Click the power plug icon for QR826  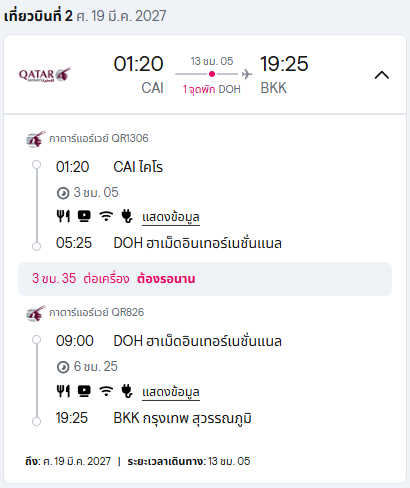point(127,391)
